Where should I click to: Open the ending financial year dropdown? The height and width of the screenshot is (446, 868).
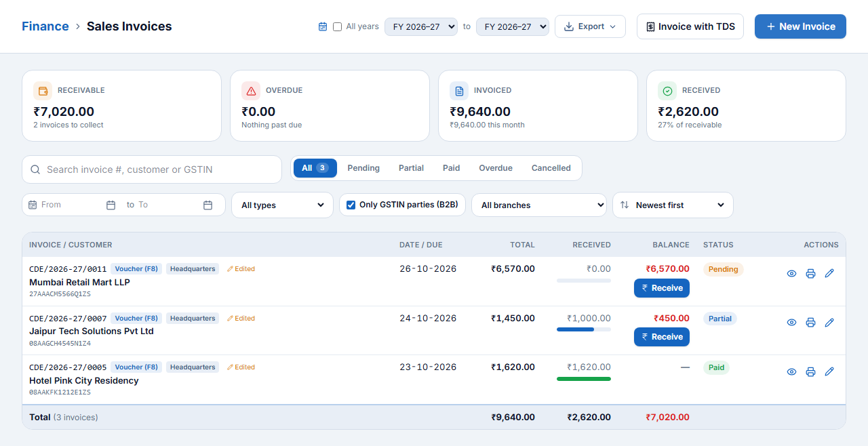coord(513,26)
